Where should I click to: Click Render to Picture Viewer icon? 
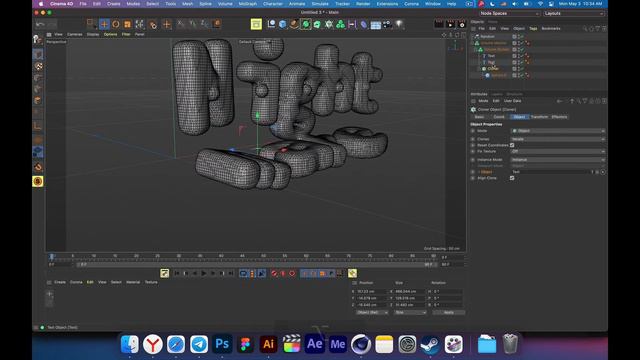click(x=450, y=24)
